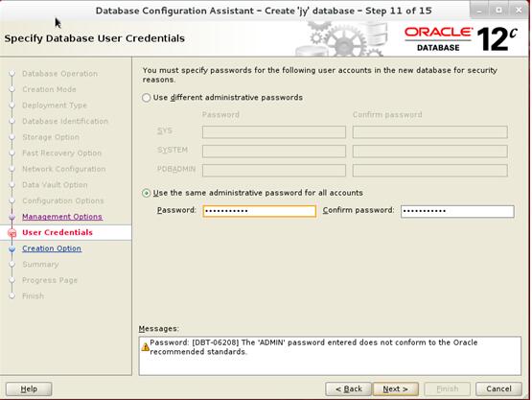Click the Cancel button
Viewport: 532px width, 400px height.
coord(498,388)
